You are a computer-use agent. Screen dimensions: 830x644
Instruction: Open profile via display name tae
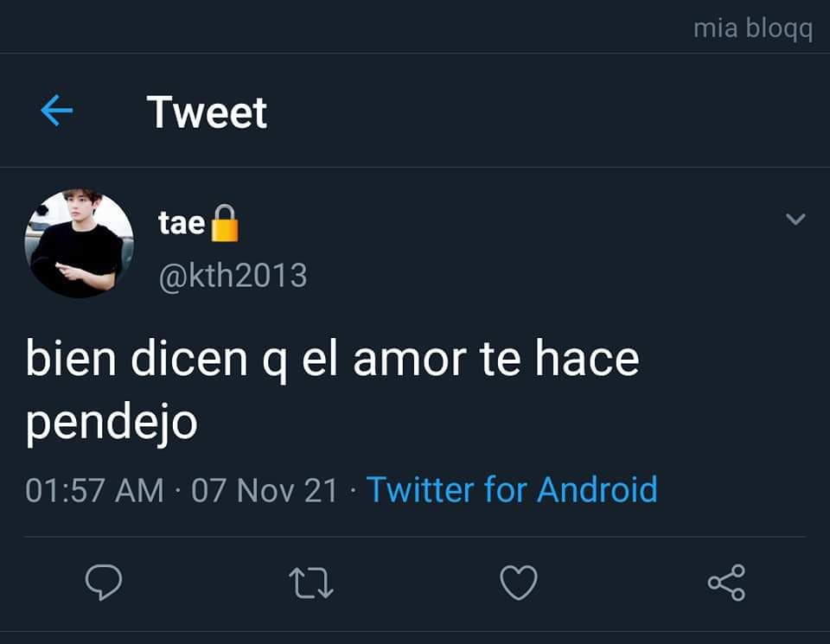click(182, 223)
